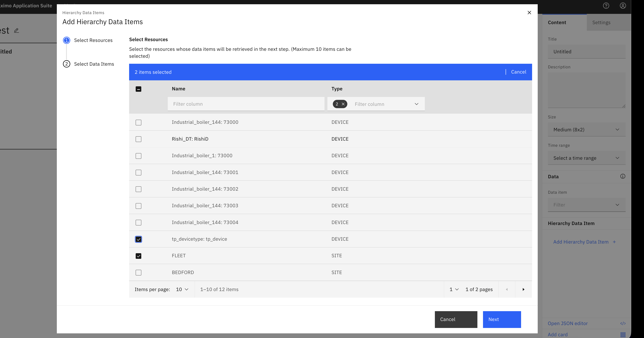This screenshot has width=644, height=338.
Task: Click Cancel in the blue selection bar
Action: (519, 72)
